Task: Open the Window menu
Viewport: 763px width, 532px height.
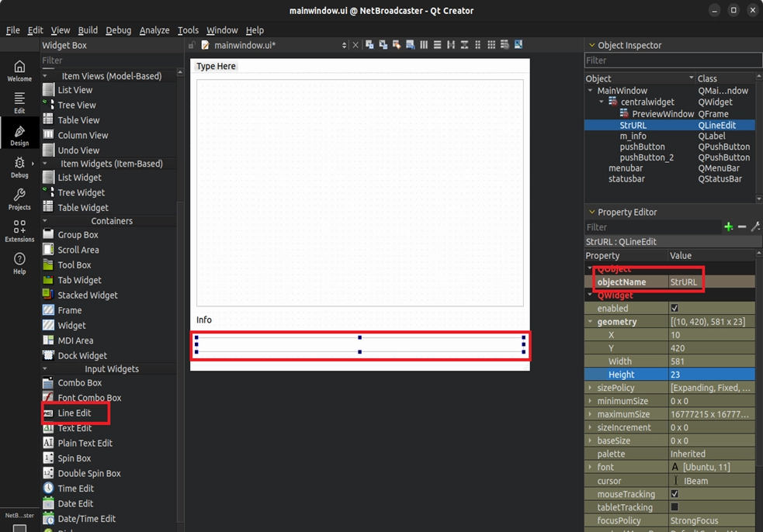Action: (222, 30)
